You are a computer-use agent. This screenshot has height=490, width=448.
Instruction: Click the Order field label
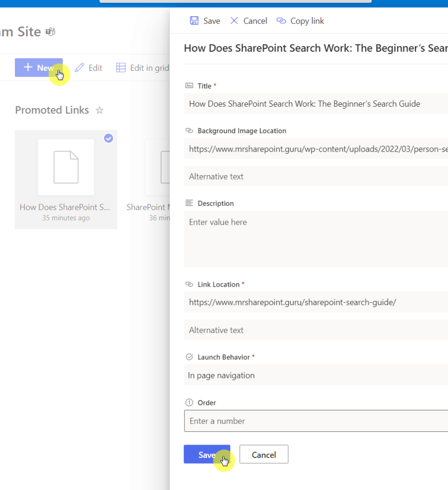pos(207,403)
